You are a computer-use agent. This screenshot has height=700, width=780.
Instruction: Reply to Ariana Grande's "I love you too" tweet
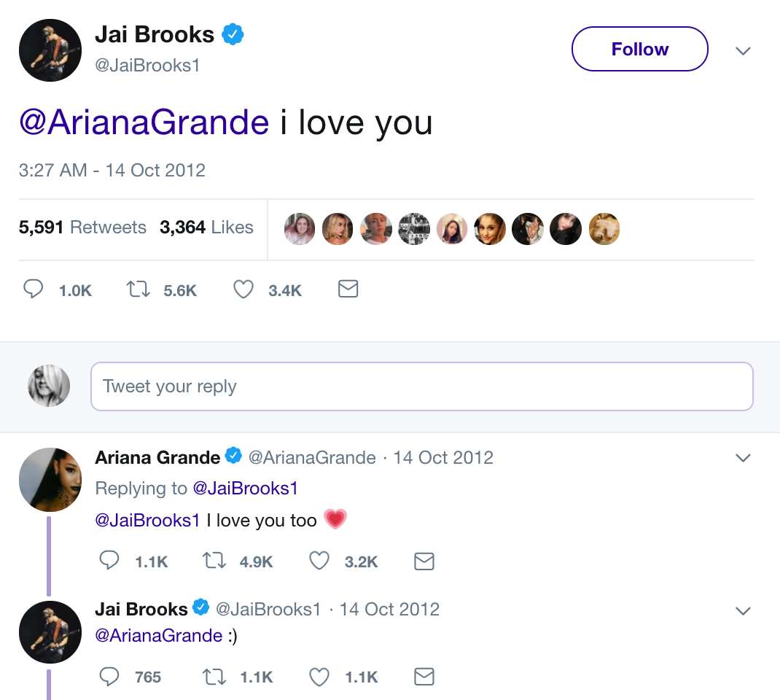[x=109, y=561]
